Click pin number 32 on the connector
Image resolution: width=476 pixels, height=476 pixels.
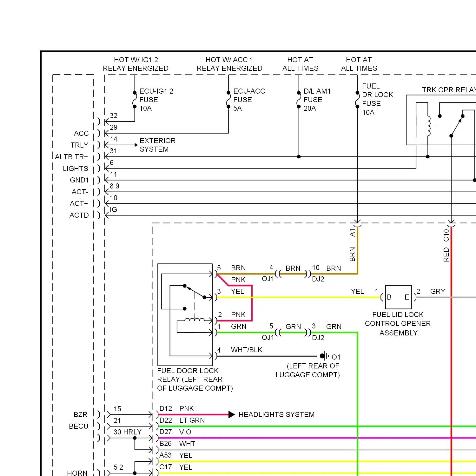114,116
